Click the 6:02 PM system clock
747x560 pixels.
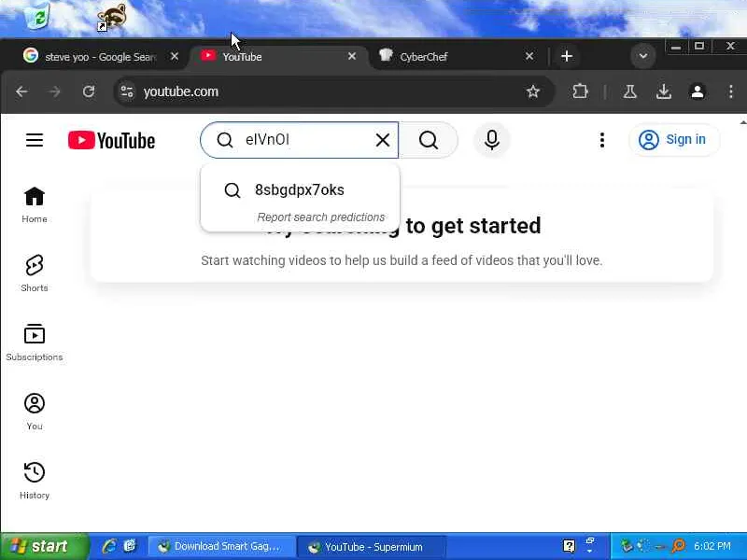(x=712, y=546)
